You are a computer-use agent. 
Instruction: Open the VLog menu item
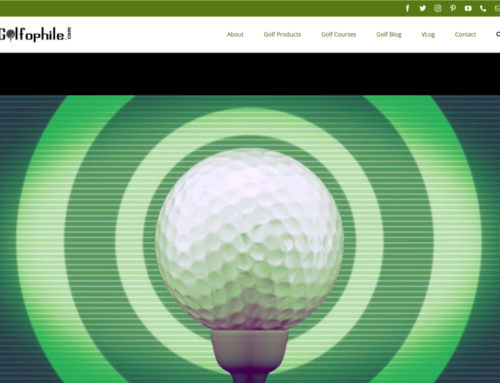[428, 34]
